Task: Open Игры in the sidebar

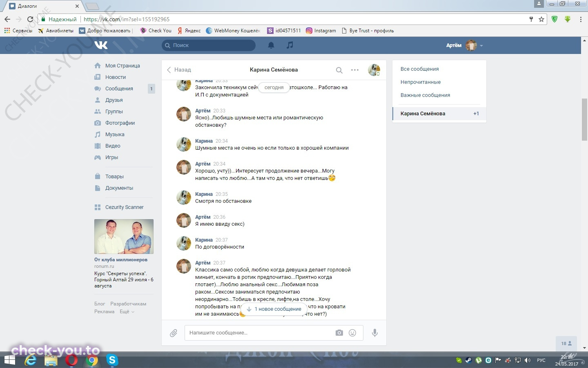Action: click(111, 157)
